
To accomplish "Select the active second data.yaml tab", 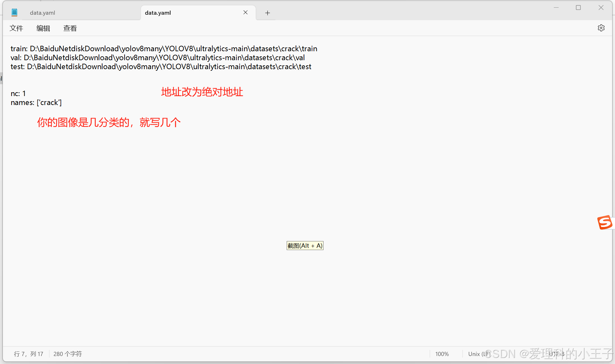I will click(158, 13).
